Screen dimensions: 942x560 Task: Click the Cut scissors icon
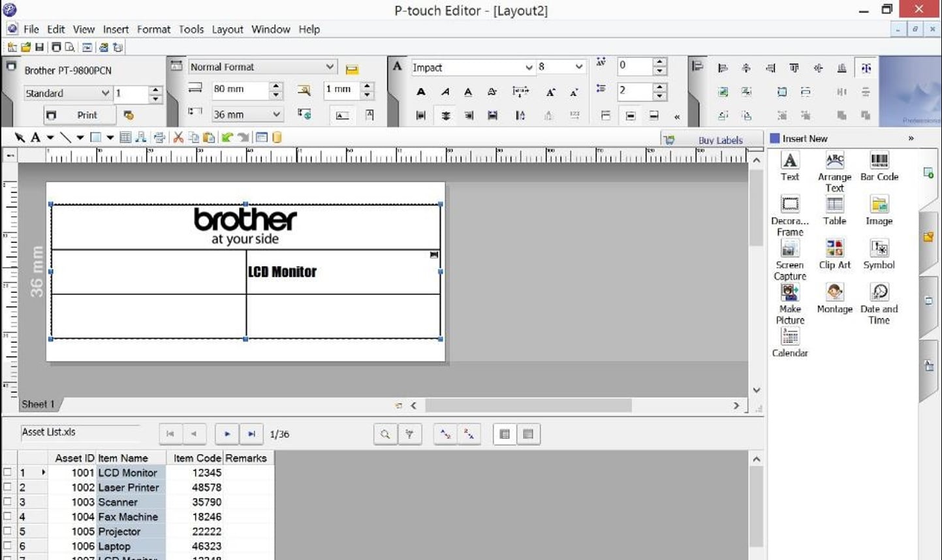(178, 137)
